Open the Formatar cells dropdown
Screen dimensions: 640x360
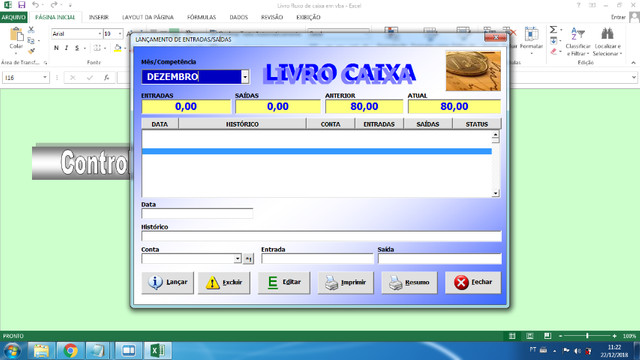(531, 41)
